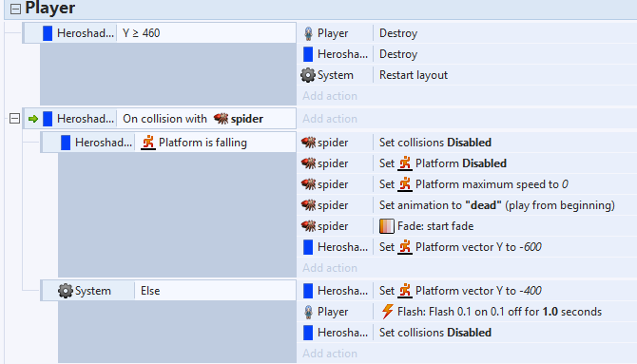
Task: Click Heroshadow icon beside vector Y to -600
Action: coord(308,247)
